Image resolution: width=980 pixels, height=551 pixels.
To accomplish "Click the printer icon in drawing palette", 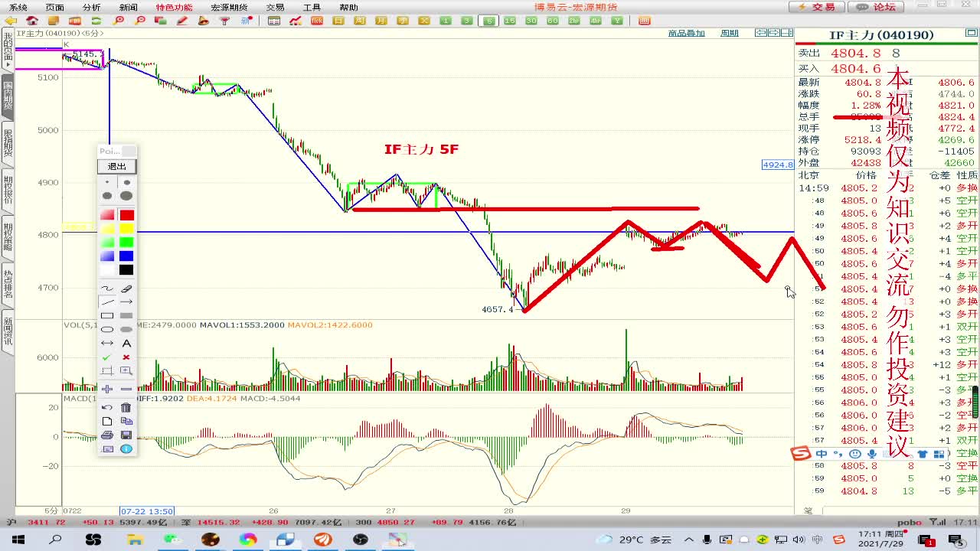I will pos(107,435).
